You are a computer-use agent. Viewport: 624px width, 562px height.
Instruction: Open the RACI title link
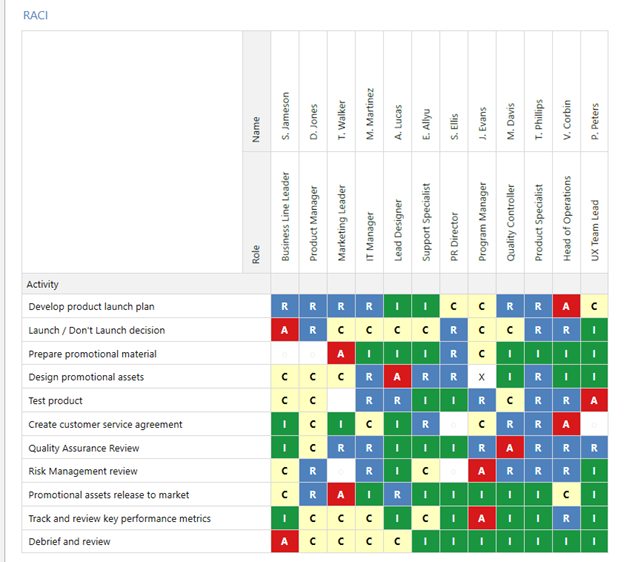[35, 16]
